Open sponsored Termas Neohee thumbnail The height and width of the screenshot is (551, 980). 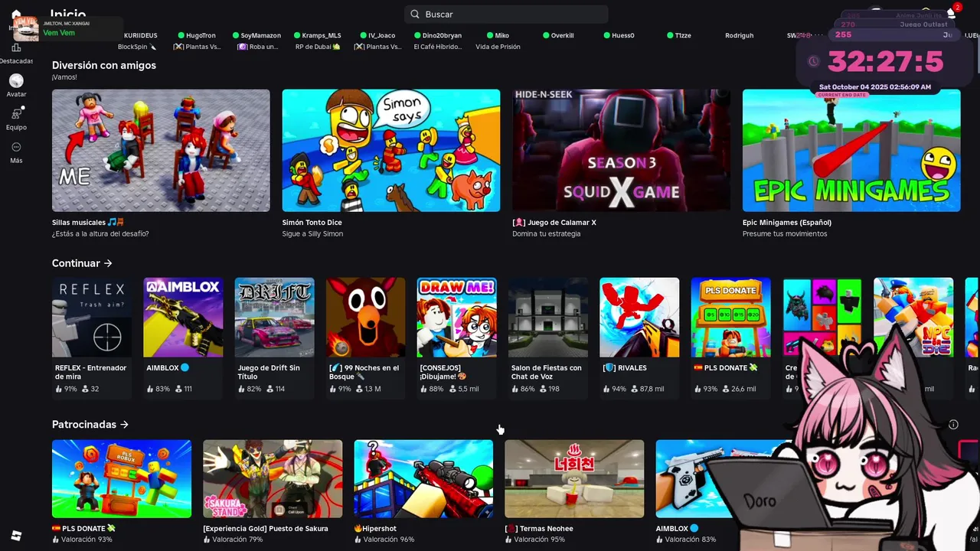(574, 478)
